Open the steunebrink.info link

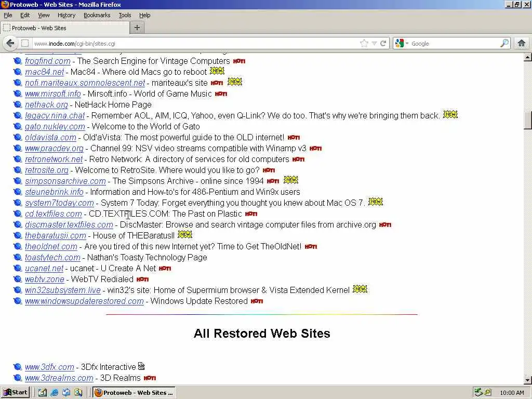tap(54, 192)
